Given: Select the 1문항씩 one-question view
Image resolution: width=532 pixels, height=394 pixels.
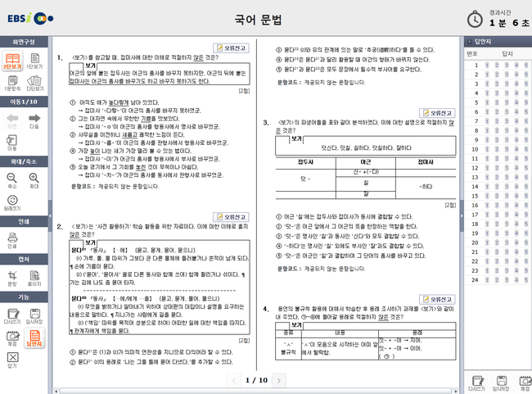Looking at the screenshot, I should pos(12,84).
